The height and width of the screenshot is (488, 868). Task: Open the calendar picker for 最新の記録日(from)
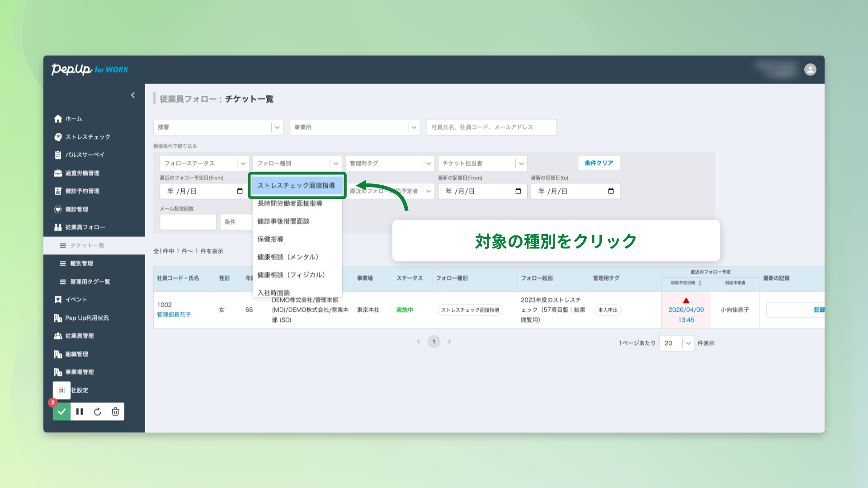coord(518,191)
